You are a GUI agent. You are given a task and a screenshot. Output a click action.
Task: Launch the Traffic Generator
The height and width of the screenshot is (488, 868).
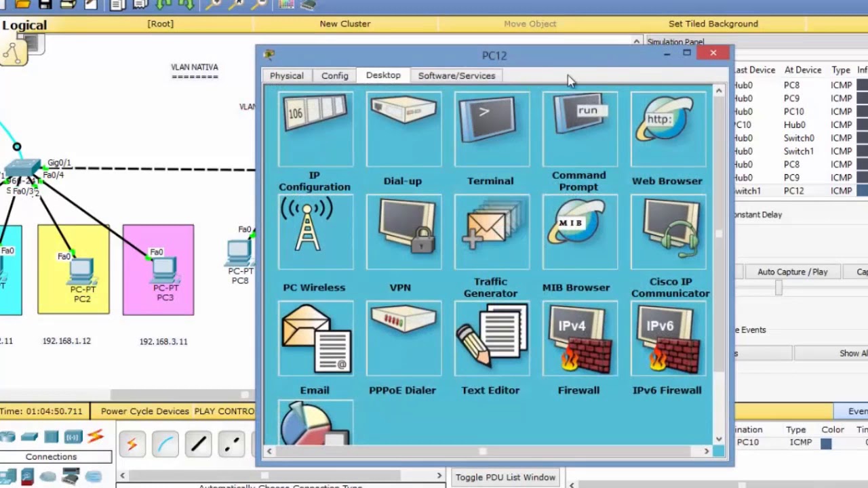click(x=492, y=232)
